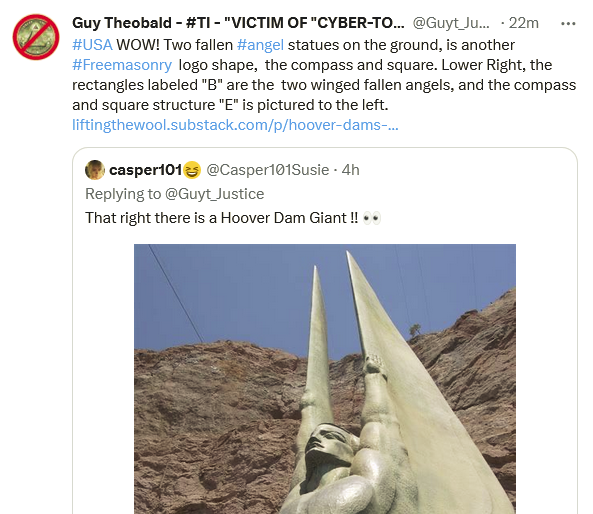Open the Hoover Dam statue photo

[x=325, y=379]
